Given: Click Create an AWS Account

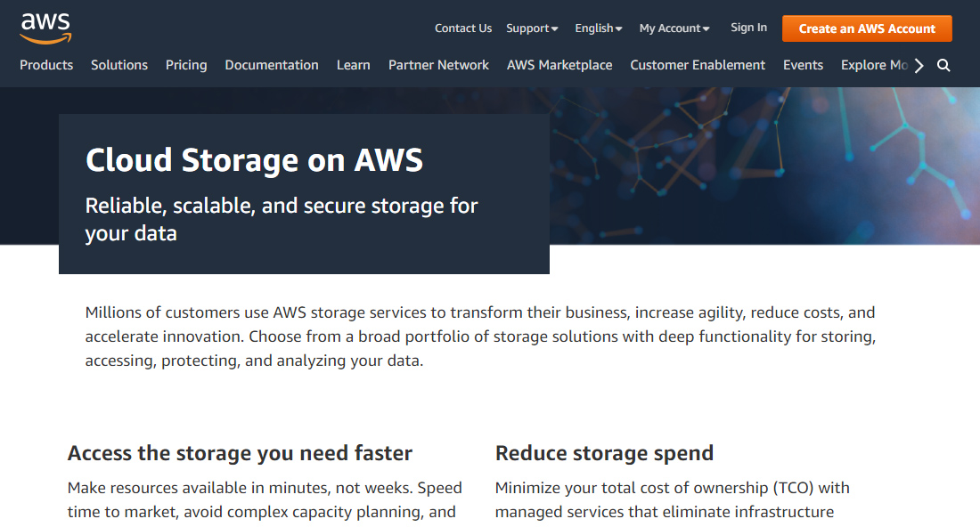Looking at the screenshot, I should [866, 28].
